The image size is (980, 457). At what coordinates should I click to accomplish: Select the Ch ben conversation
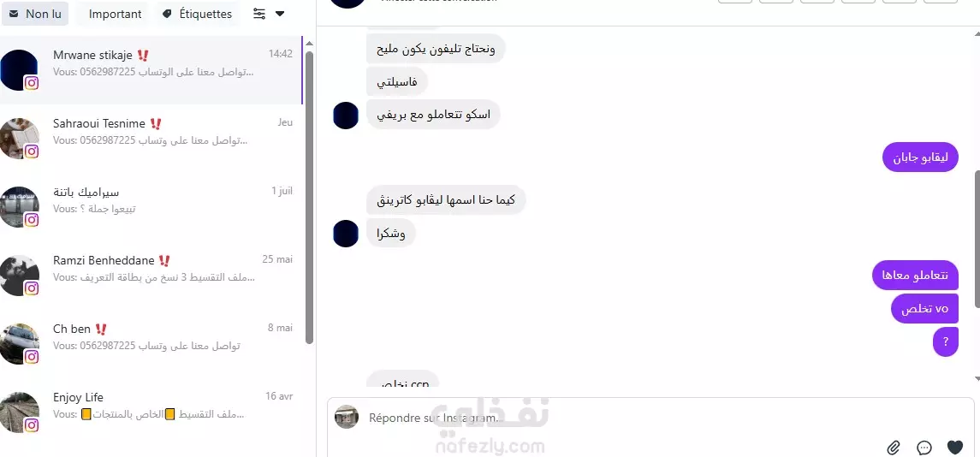point(150,345)
